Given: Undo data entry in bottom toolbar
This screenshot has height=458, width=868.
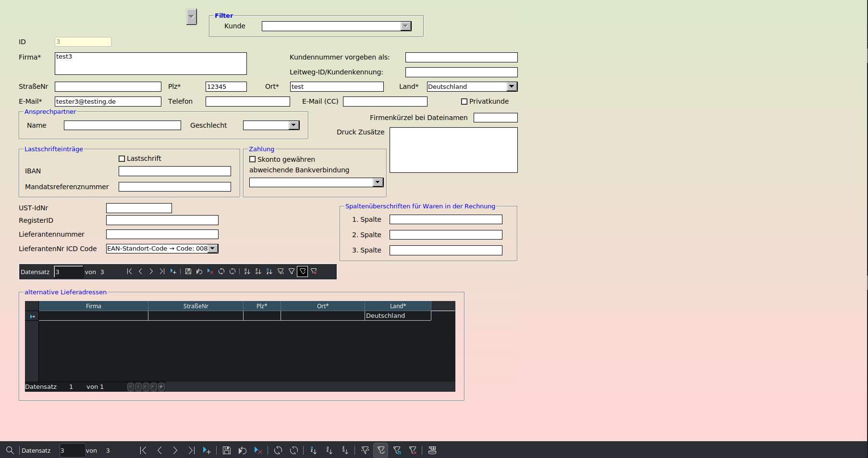Looking at the screenshot, I should tap(243, 450).
